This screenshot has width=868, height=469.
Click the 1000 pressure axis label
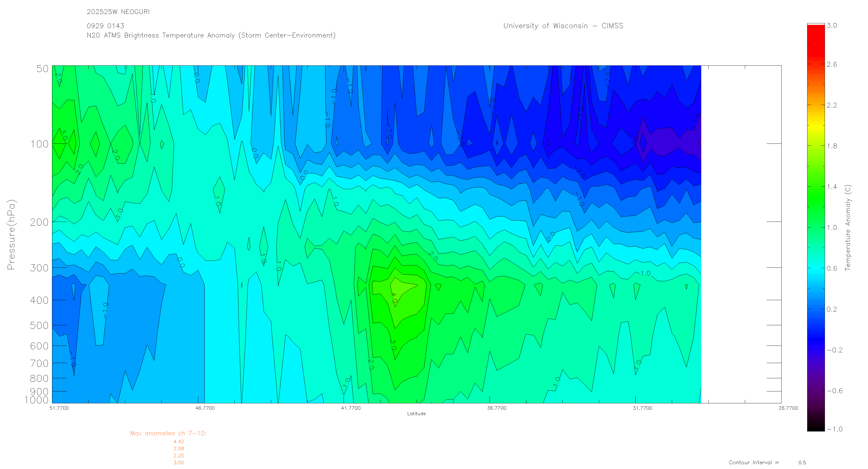pyautogui.click(x=36, y=400)
